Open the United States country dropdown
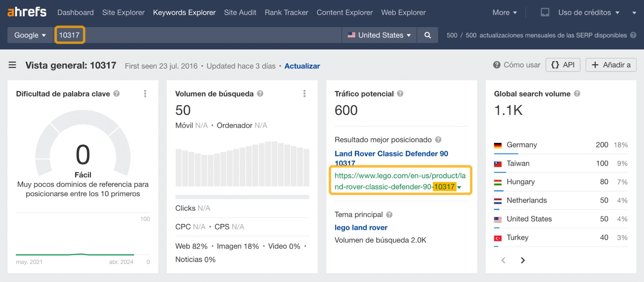This screenshot has width=644, height=282. 379,35
